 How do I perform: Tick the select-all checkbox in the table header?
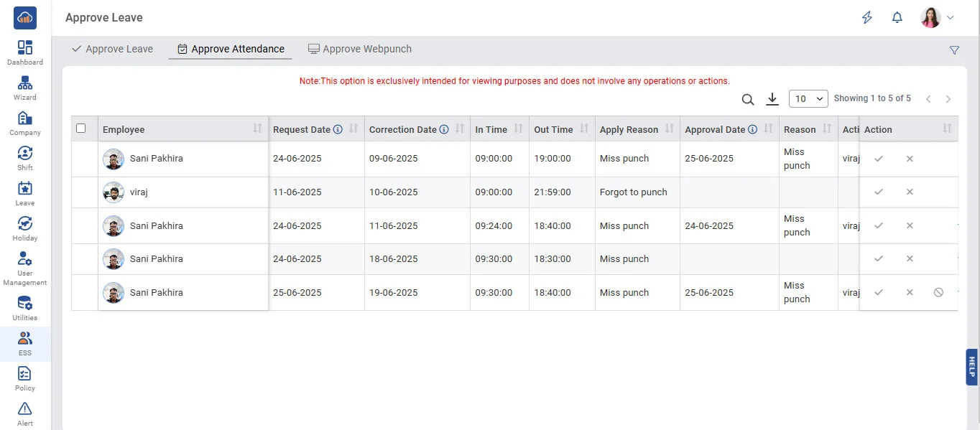(81, 128)
